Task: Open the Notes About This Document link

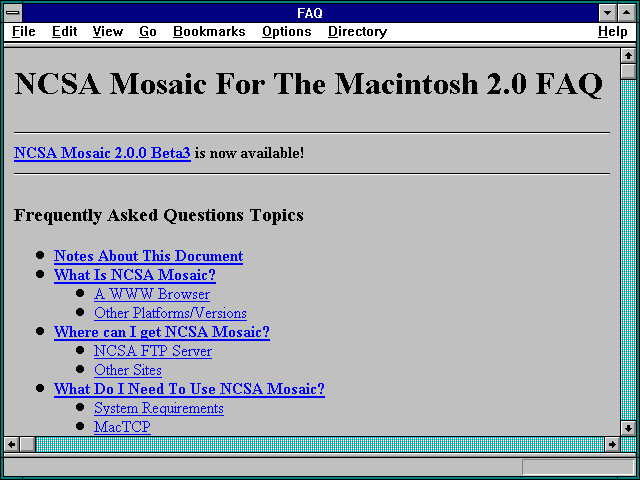Action: 148,256
